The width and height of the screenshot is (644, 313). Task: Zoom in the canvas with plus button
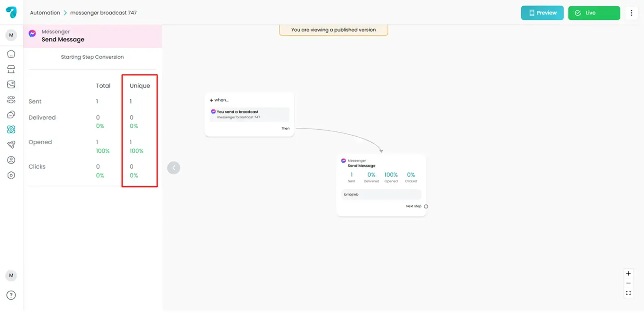coord(628,274)
